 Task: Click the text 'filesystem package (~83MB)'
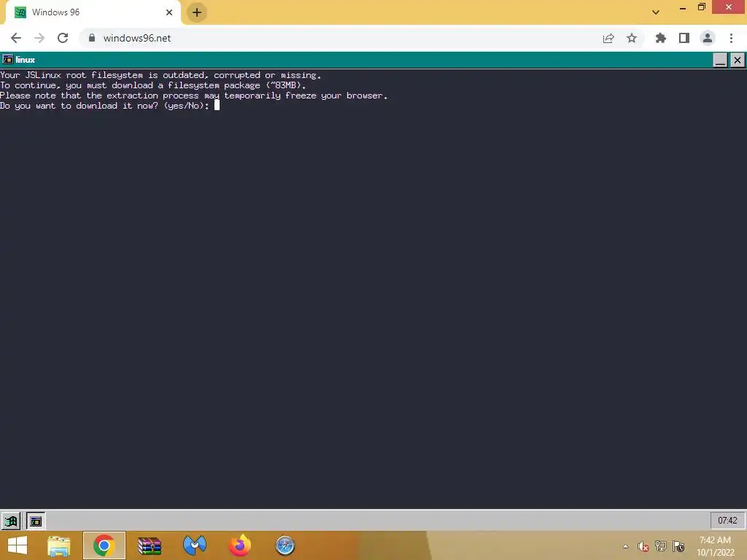(x=235, y=85)
